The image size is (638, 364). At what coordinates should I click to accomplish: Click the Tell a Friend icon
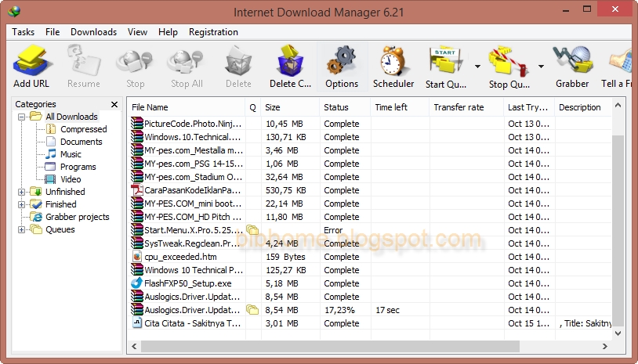pos(622,63)
